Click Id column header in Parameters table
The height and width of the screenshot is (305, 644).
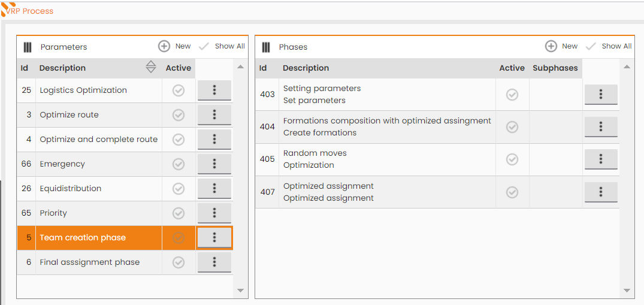click(x=25, y=68)
